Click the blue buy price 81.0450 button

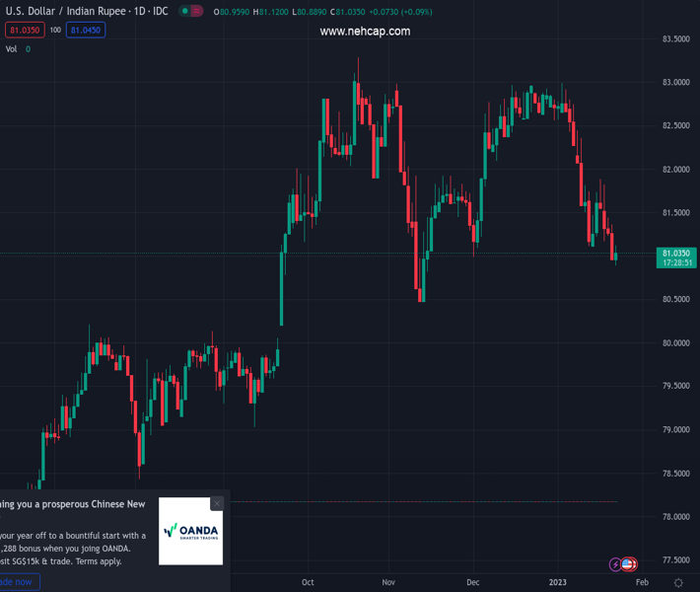point(85,30)
